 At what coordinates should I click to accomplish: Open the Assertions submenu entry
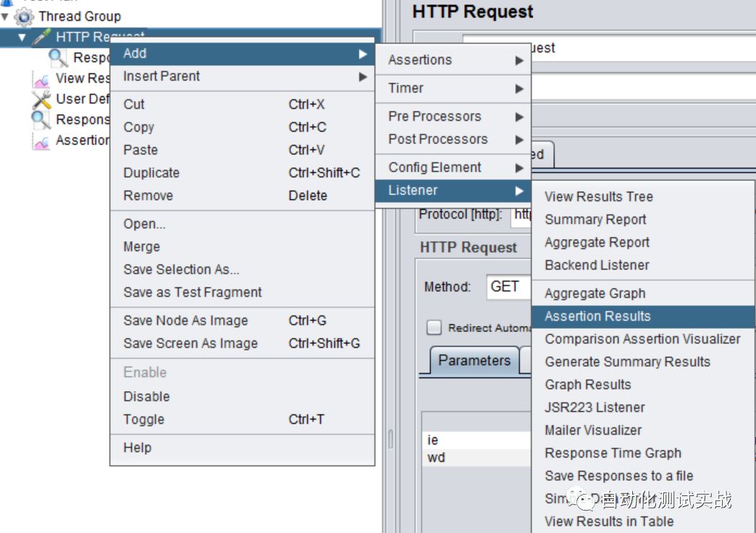[453, 60]
